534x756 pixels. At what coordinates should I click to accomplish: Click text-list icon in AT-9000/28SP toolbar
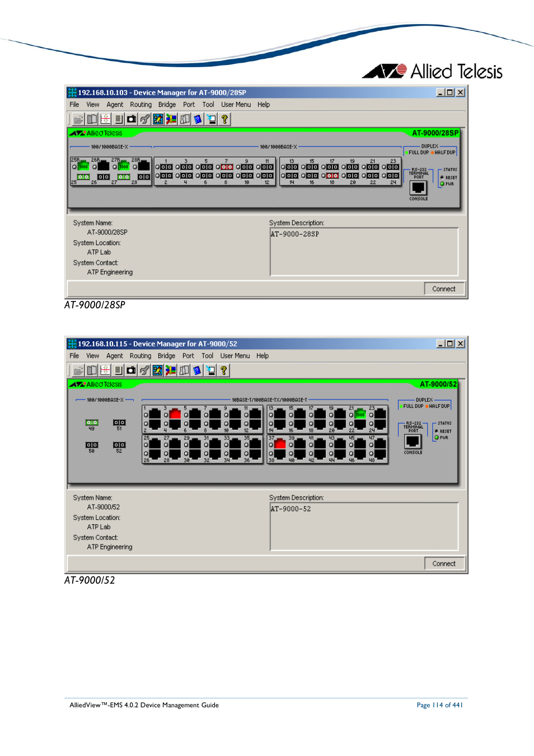tap(119, 119)
